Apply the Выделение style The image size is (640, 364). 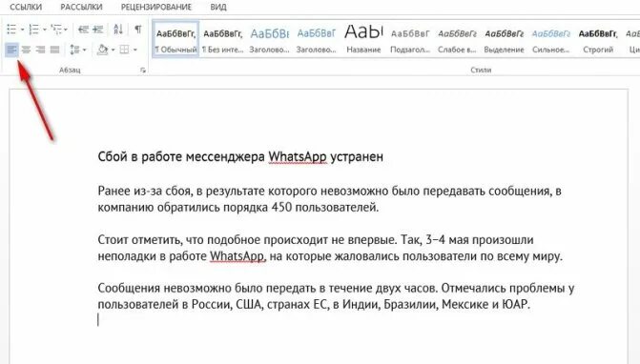(x=504, y=39)
